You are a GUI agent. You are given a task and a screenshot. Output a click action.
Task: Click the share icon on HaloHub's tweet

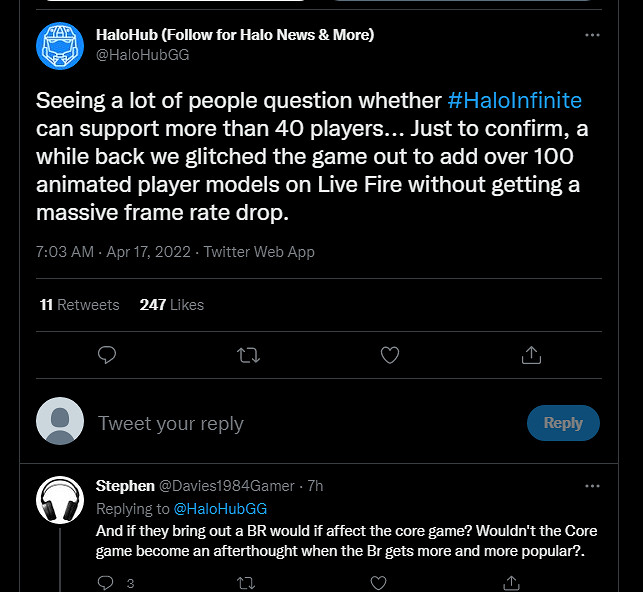tap(532, 354)
